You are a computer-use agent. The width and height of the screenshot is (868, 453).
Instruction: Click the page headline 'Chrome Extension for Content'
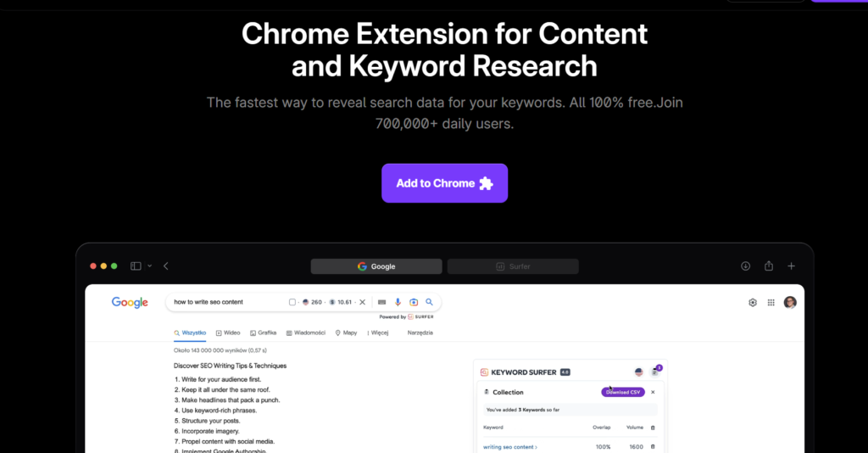click(444, 34)
